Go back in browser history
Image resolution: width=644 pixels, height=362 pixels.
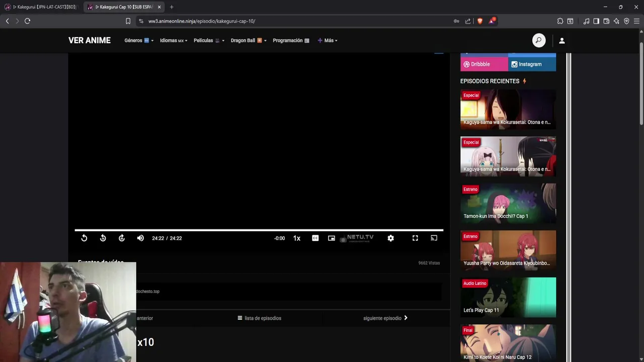(x=7, y=21)
